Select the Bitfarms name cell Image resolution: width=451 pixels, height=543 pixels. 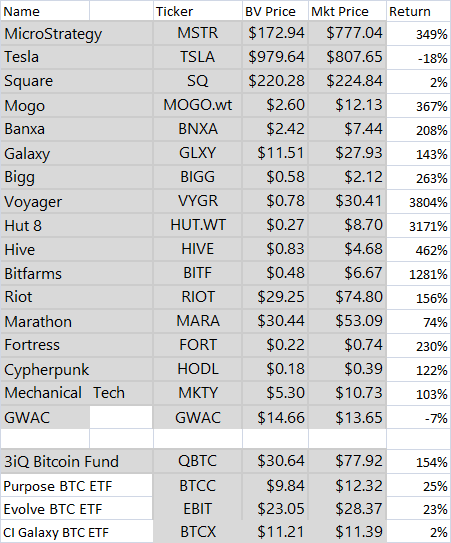pyautogui.click(x=77, y=273)
